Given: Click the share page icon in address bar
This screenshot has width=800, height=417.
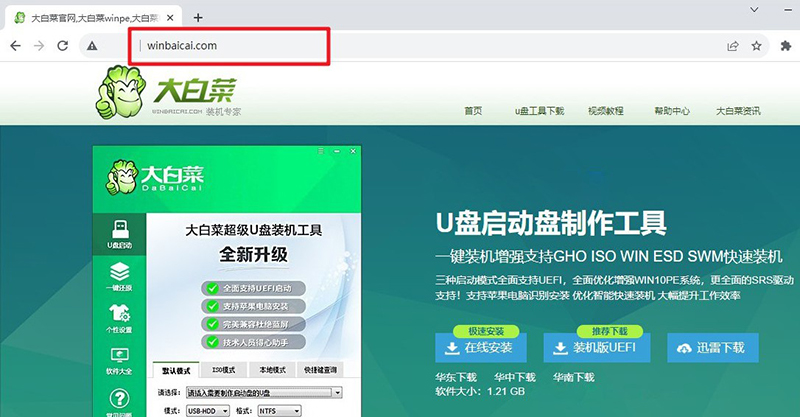Looking at the screenshot, I should 732,46.
